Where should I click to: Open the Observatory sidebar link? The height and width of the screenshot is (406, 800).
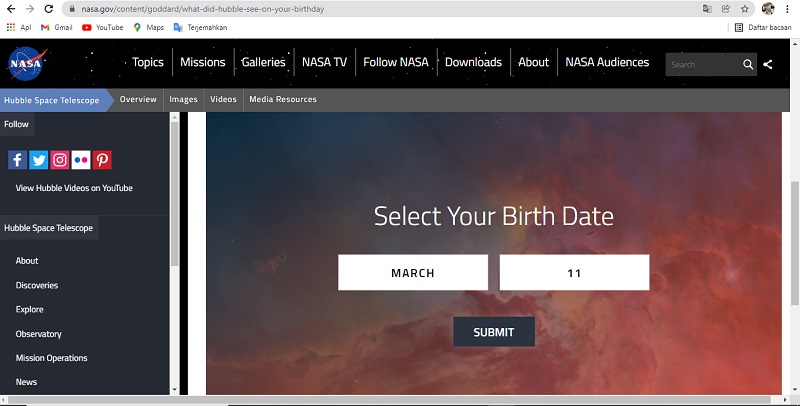39,334
